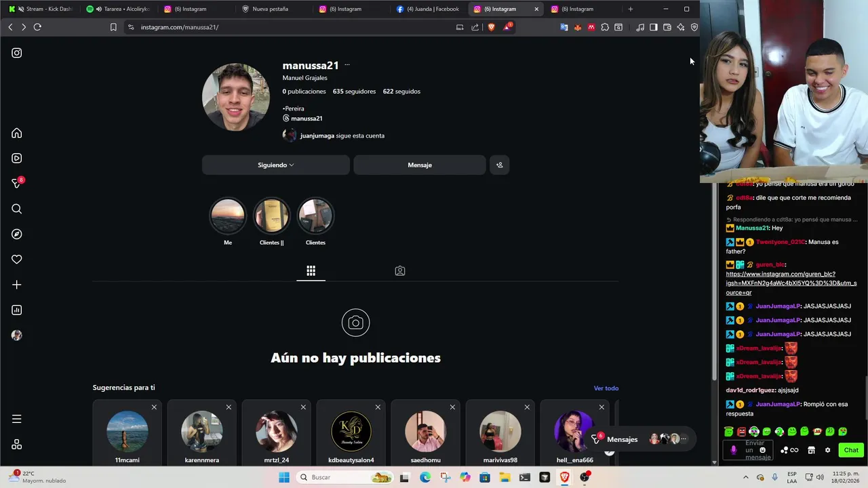Click the Windows taskbar Buscar search box
This screenshot has height=488, width=868.
point(344,477)
